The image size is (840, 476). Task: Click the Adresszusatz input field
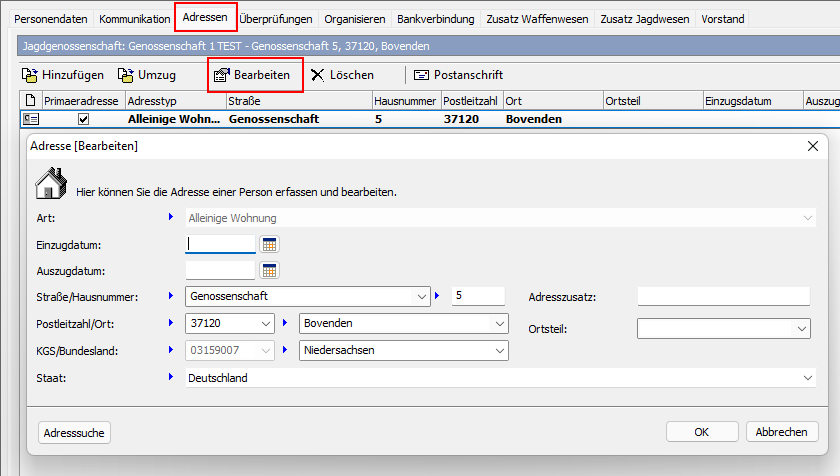tap(722, 296)
